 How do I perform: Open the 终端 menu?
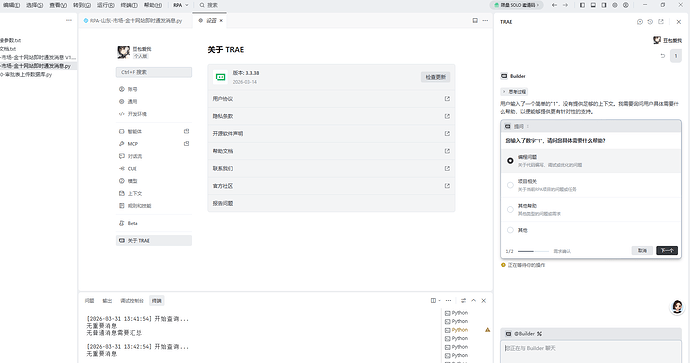(129, 5)
